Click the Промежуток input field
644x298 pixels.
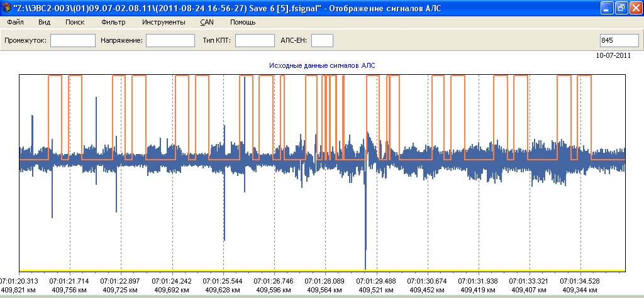72,41
